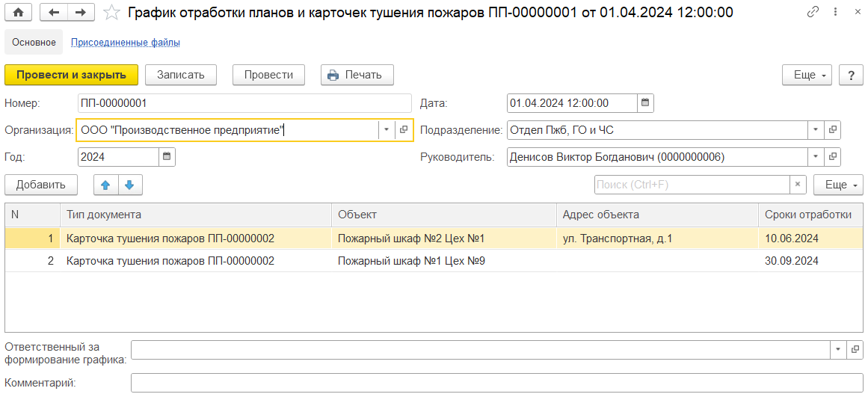Open the top Еще menu
Viewport: 868px width, 397px height.
point(807,75)
